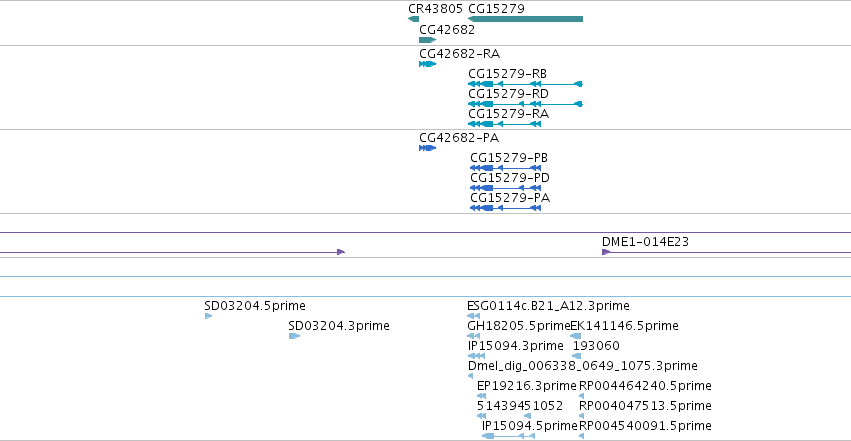851x441 pixels.
Task: Select the 193060 feature label
Action: tap(596, 346)
